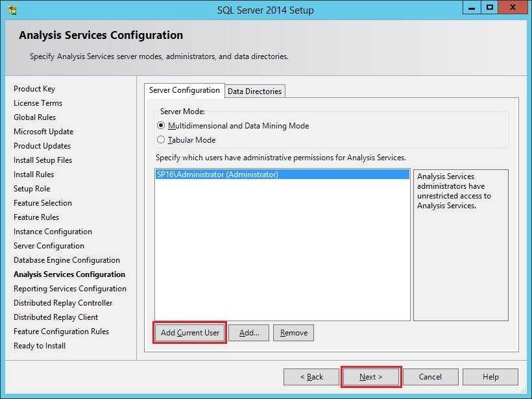
Task: Click License Terms step in sidebar
Action: [38, 103]
